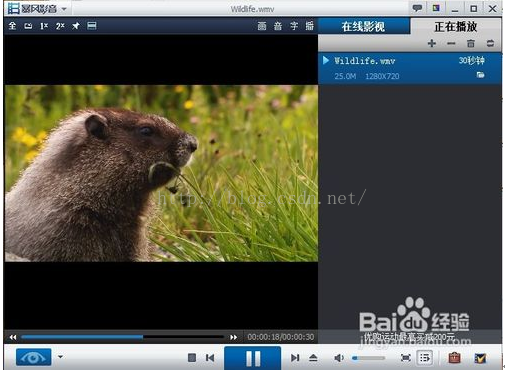505x374 pixels.
Task: Open a file with the eject icon
Action: (313, 358)
